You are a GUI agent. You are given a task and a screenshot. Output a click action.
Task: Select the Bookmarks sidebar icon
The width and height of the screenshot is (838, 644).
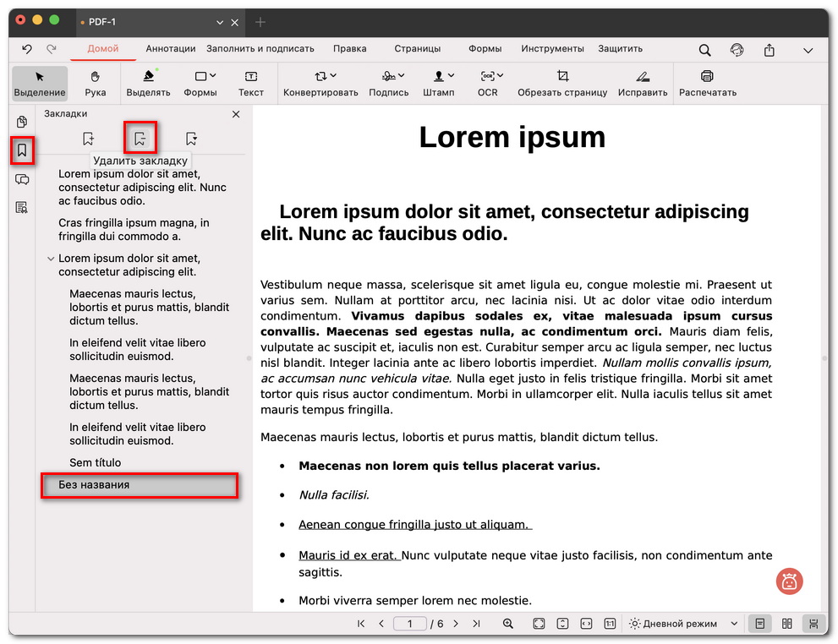point(21,150)
